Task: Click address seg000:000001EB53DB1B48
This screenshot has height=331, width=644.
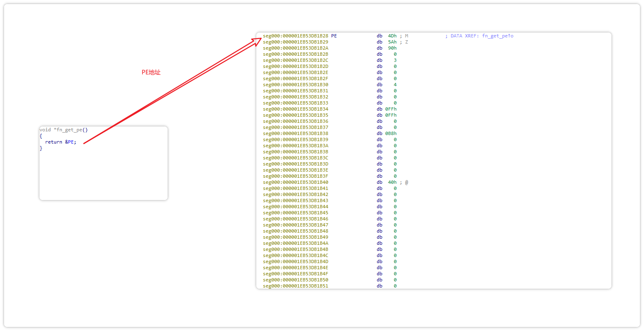Action: coord(295,231)
